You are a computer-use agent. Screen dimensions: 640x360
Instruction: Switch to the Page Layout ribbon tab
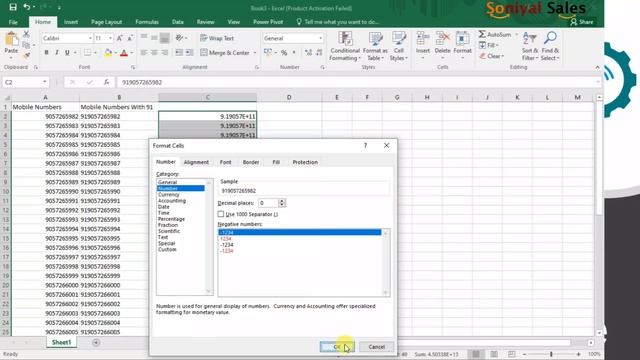click(x=107, y=22)
